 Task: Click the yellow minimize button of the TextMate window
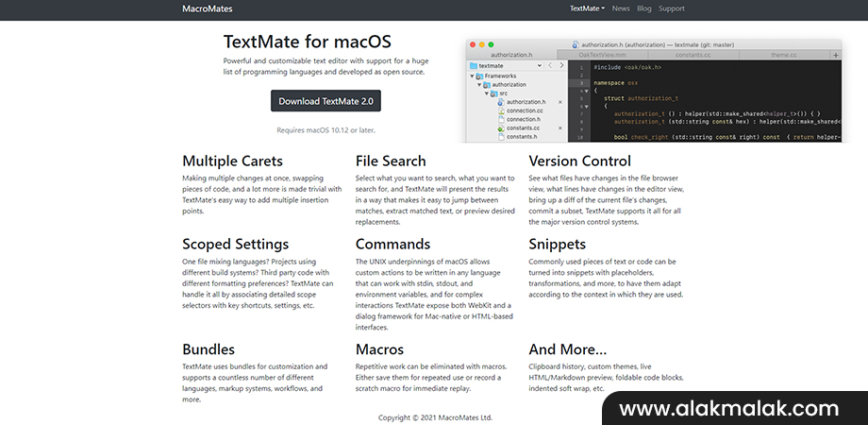click(481, 44)
